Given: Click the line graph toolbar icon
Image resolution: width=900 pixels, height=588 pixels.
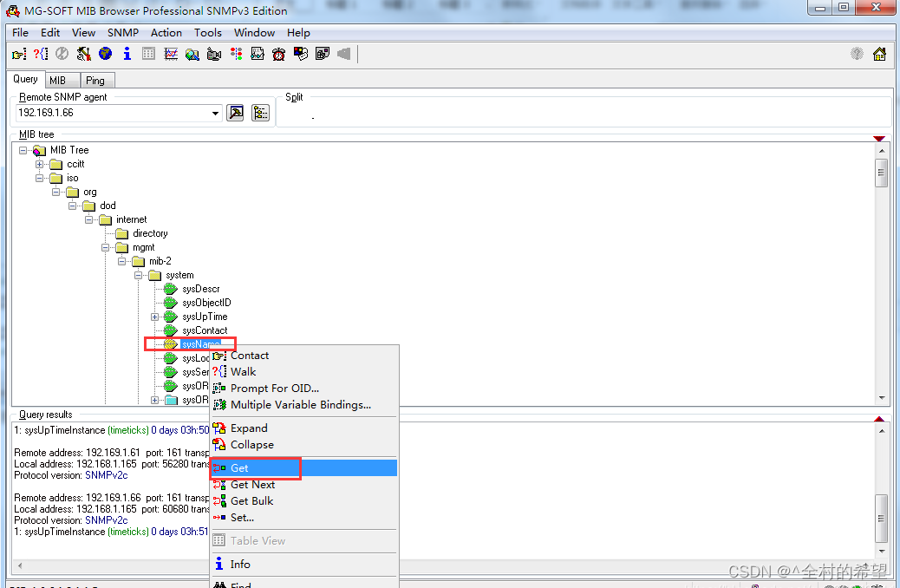Looking at the screenshot, I should [171, 54].
